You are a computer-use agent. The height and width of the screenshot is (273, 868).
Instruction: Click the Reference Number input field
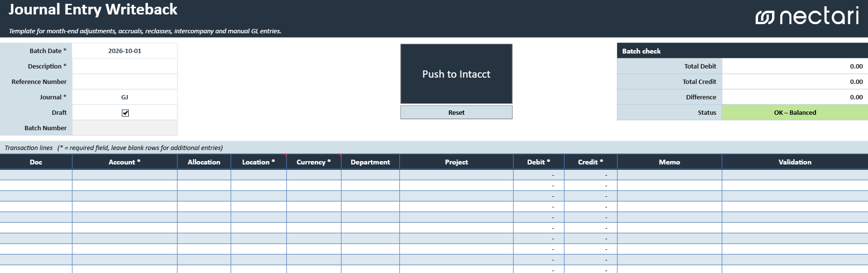click(125, 82)
